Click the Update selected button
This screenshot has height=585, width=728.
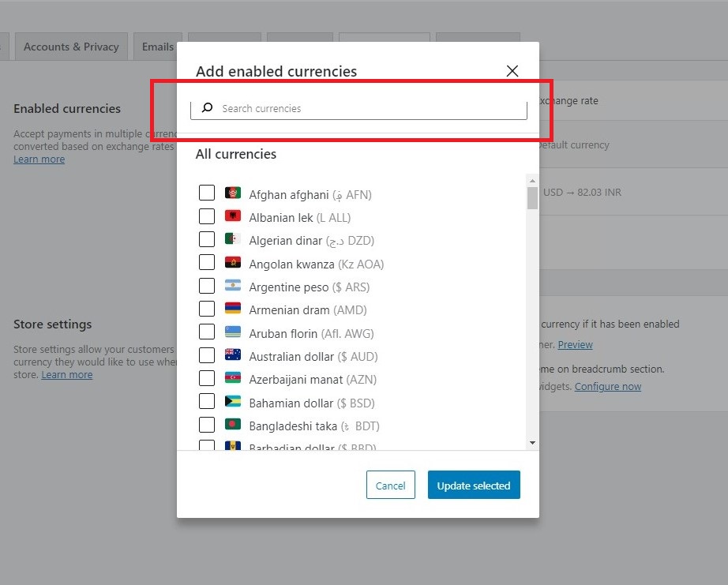click(x=474, y=485)
